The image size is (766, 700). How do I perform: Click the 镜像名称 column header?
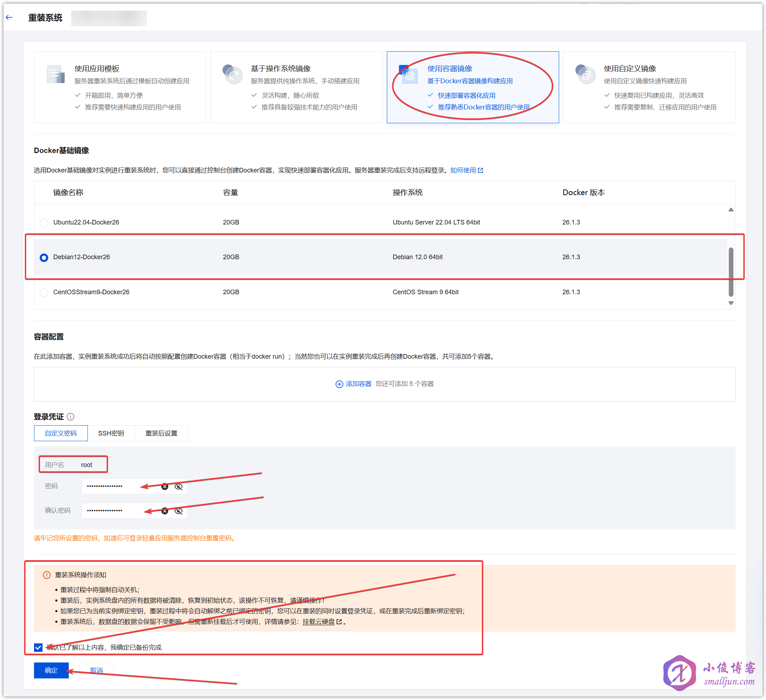(68, 193)
